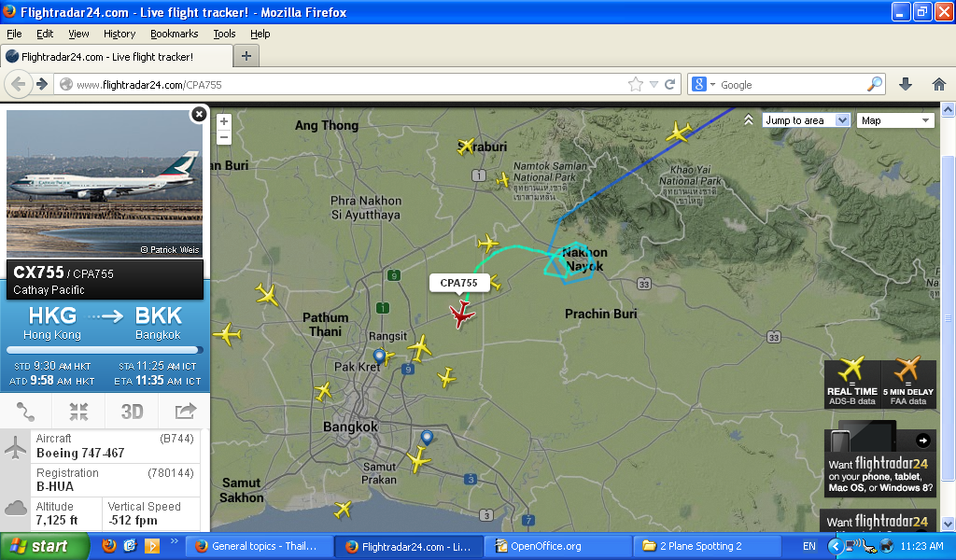This screenshot has height=560, width=956.
Task: Click the cloud icon beside Altitude
Action: point(15,508)
